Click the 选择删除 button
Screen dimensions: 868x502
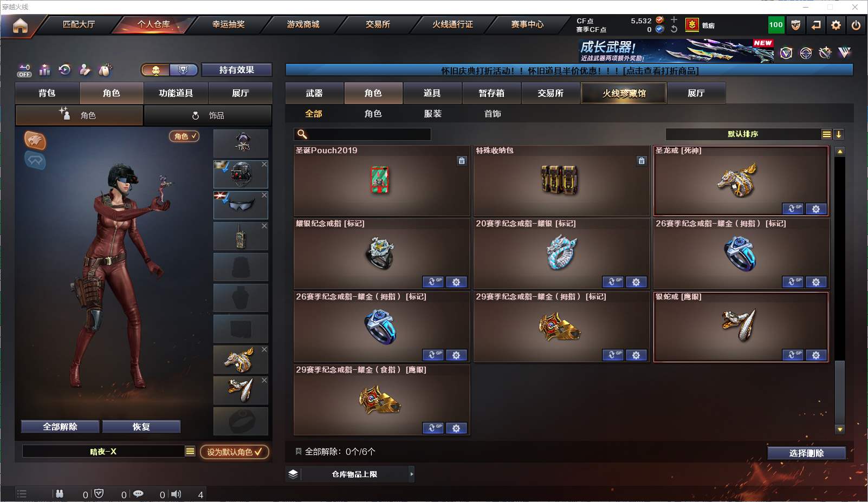pyautogui.click(x=806, y=453)
